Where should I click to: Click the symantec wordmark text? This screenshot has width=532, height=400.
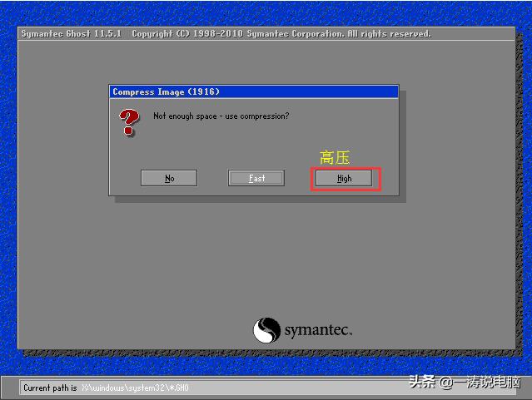pos(318,330)
